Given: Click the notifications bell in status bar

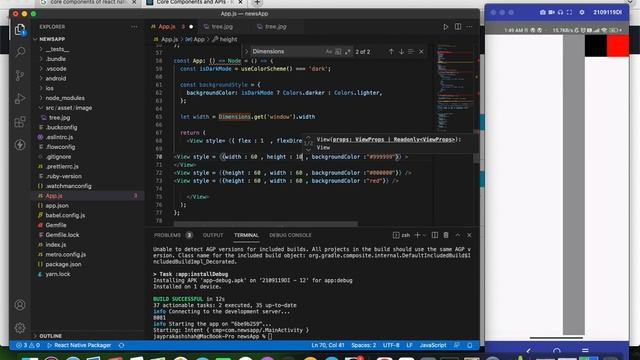Looking at the screenshot, I should tap(470, 345).
